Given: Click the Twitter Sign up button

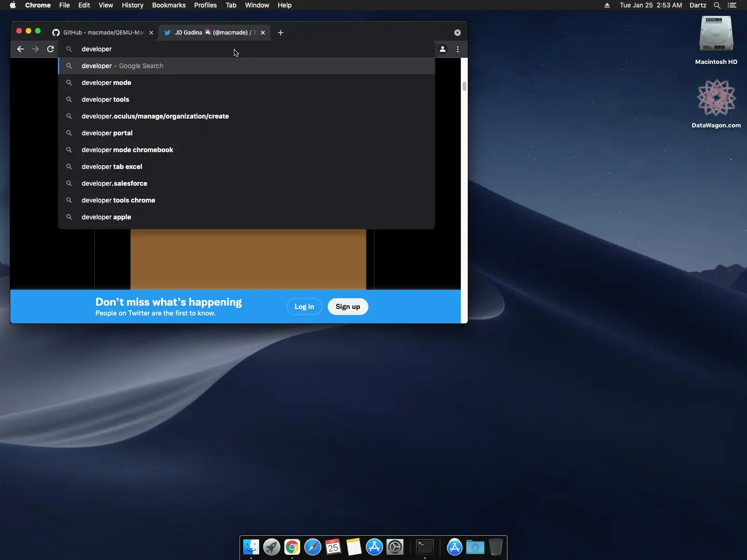Looking at the screenshot, I should pyautogui.click(x=348, y=307).
